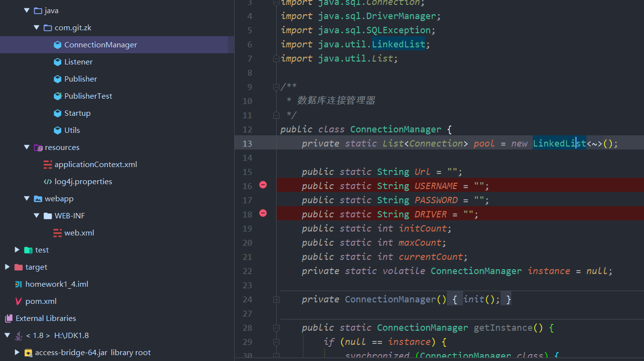The width and height of the screenshot is (644, 361).
Task: Open log4j.properties file
Action: click(x=83, y=181)
